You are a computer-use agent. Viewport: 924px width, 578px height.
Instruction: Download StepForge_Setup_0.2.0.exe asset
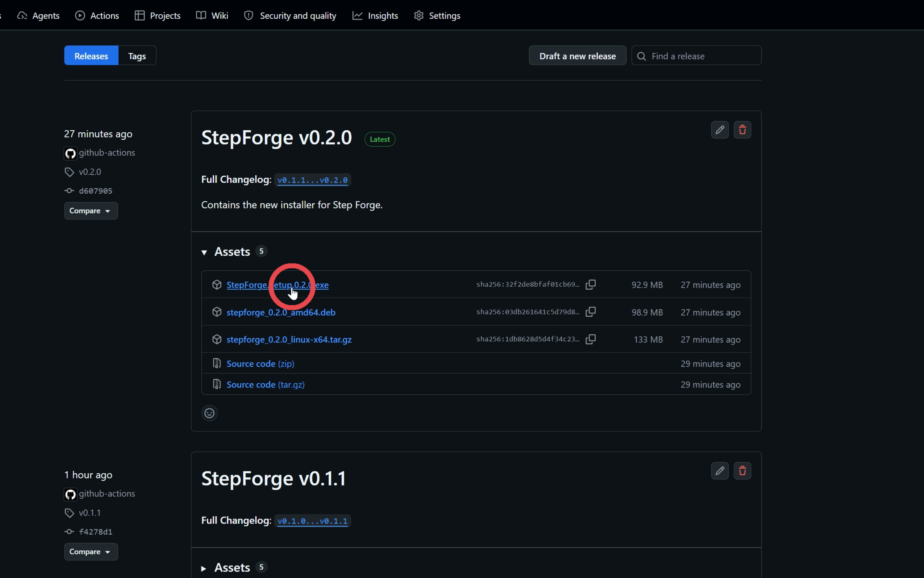coord(278,285)
